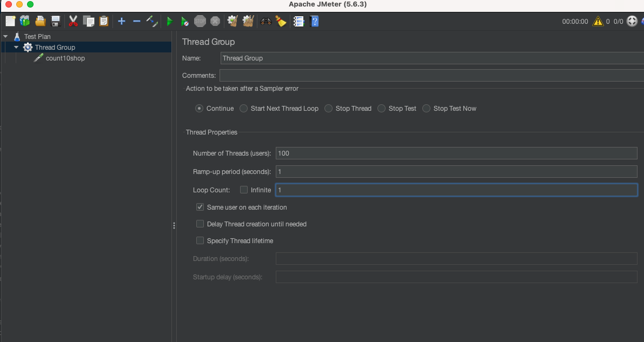
Task: Click the Loop Count value field
Action: click(x=456, y=190)
